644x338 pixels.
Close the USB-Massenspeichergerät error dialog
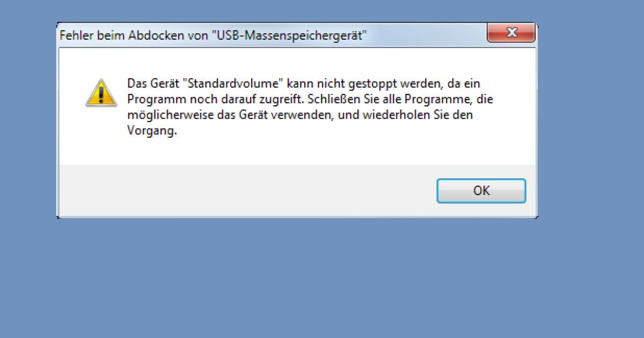[x=511, y=34]
